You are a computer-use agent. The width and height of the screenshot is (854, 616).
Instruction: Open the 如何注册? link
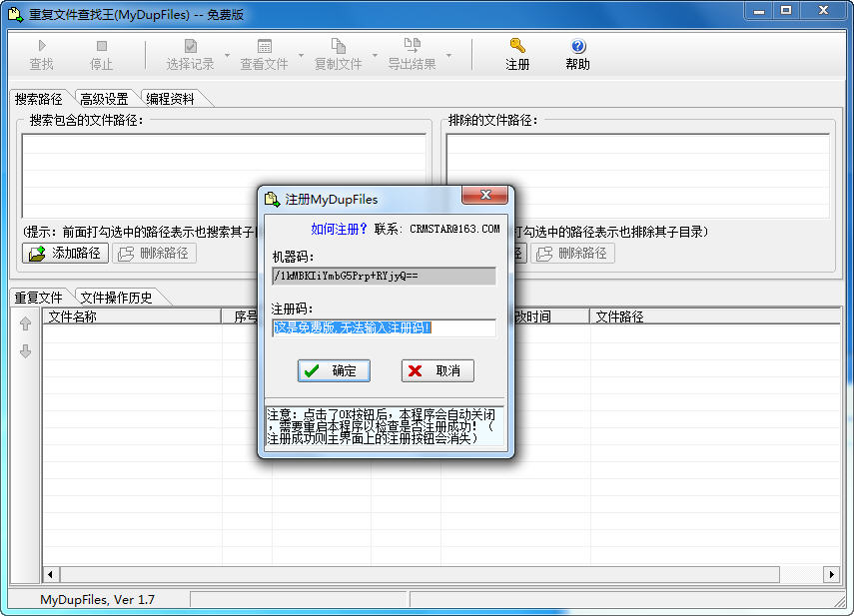click(339, 229)
